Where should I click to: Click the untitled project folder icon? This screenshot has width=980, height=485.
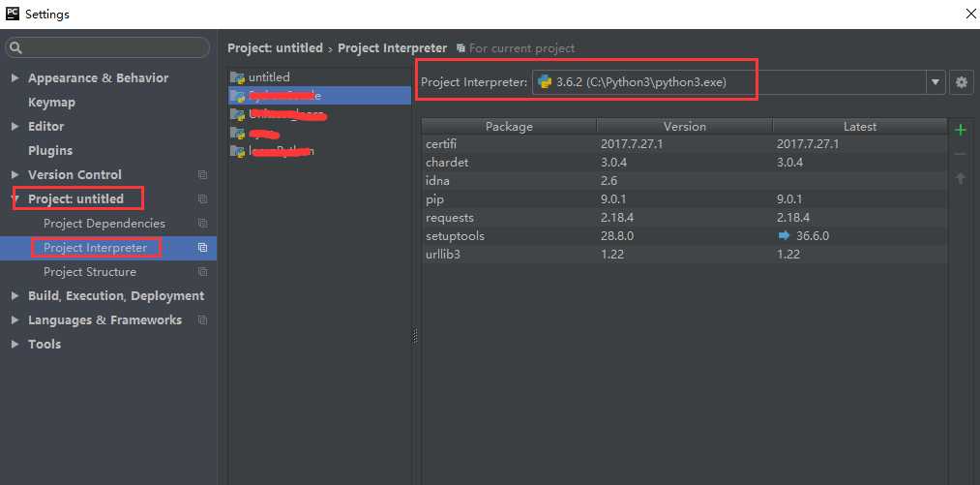[x=237, y=77]
